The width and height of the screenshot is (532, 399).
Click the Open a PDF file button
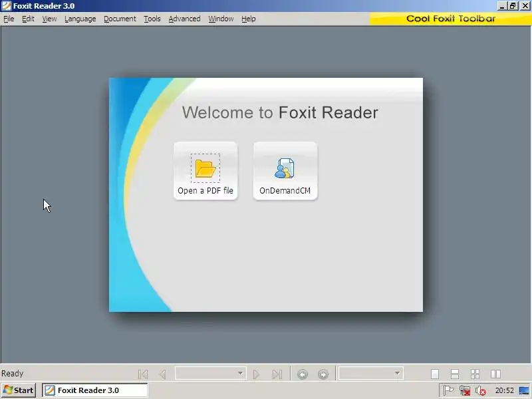click(205, 171)
